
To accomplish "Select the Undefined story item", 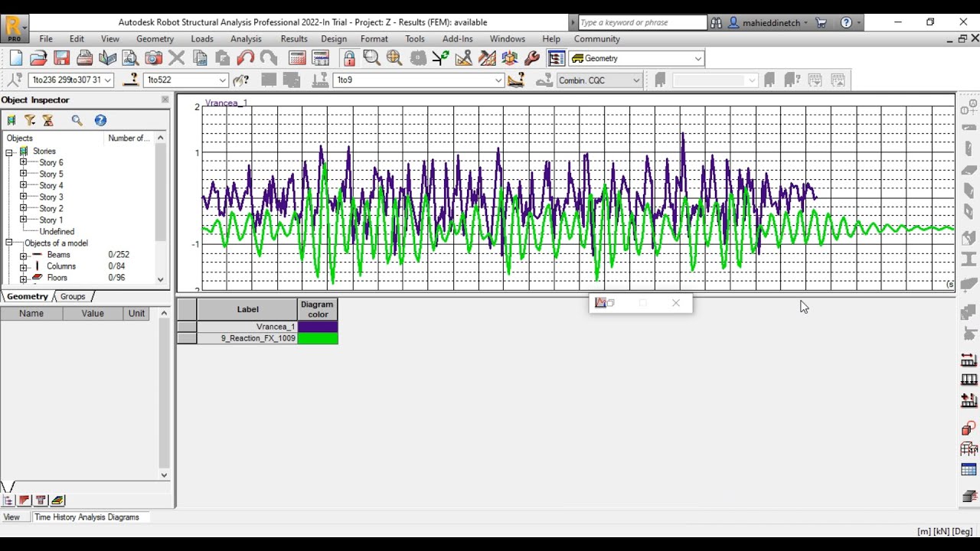I will pyautogui.click(x=57, y=232).
